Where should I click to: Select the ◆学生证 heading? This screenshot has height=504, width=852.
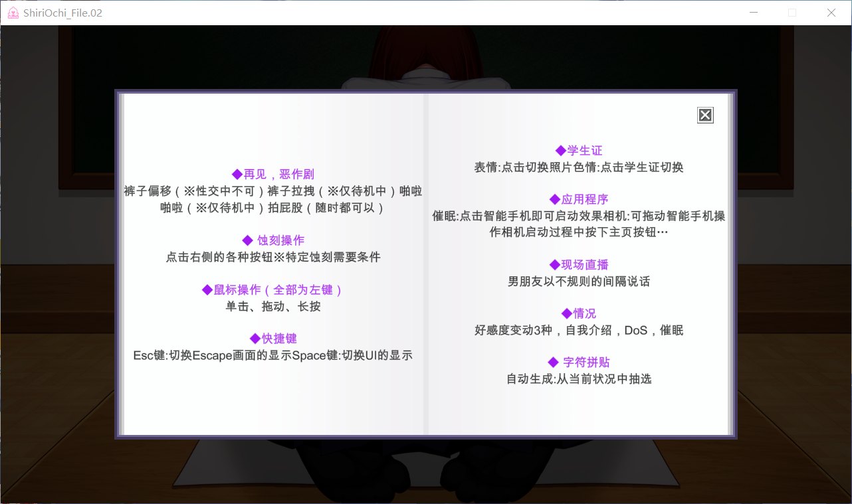[579, 150]
